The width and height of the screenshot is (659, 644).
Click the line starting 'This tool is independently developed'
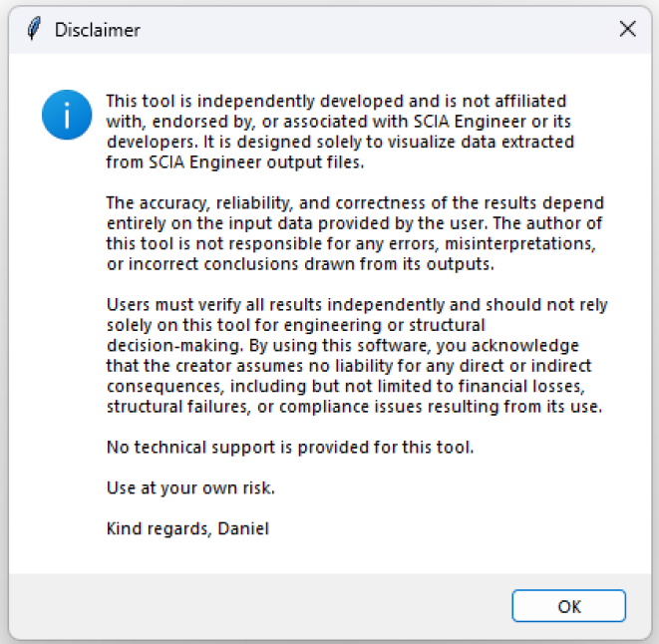336,102
